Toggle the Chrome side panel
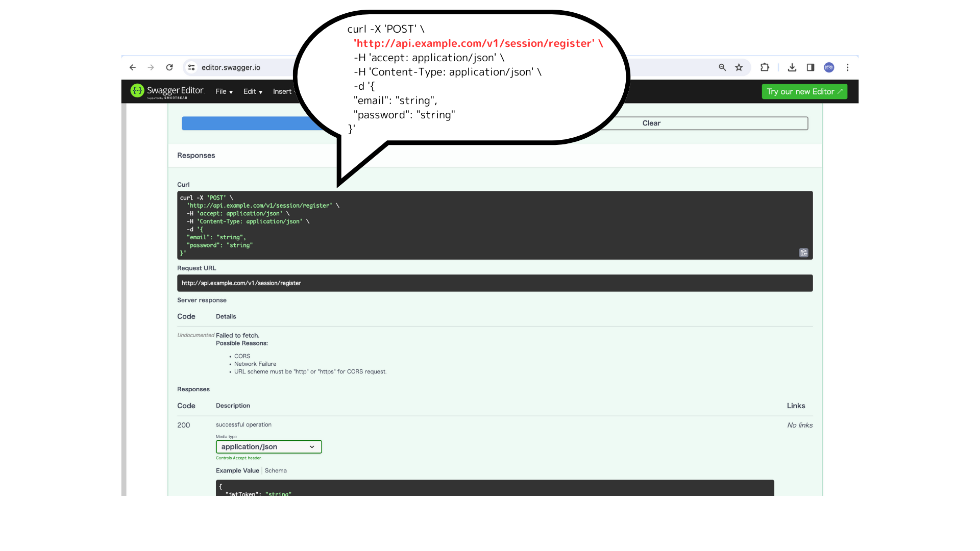 (x=810, y=67)
